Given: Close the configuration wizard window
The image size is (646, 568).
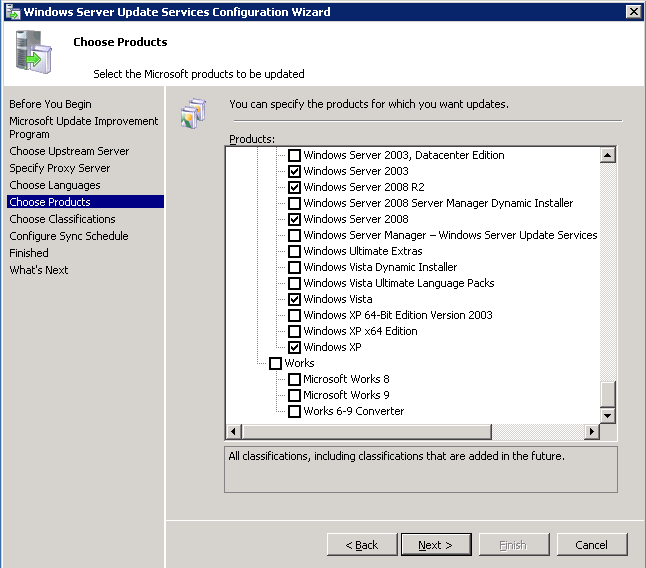Looking at the screenshot, I should coord(634,12).
